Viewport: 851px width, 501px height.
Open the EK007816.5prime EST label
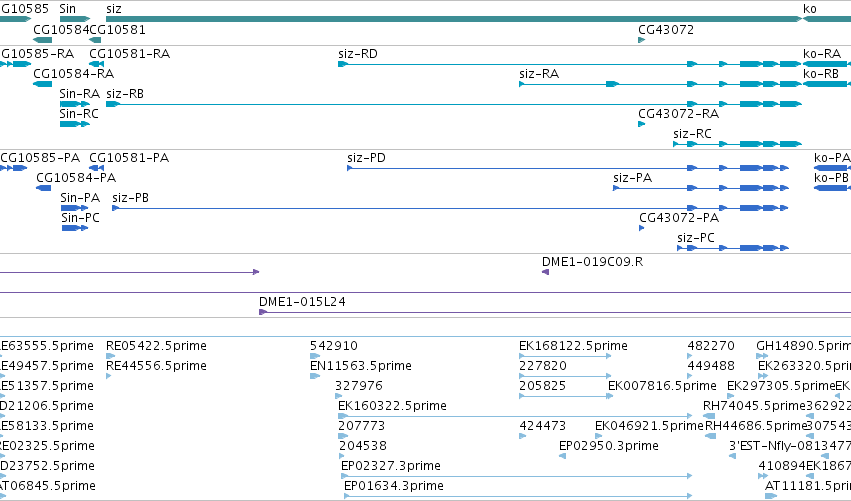pos(662,386)
